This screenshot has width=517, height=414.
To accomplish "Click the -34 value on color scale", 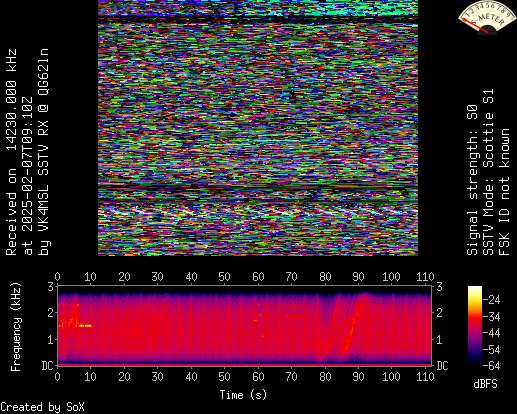I will point(492,316).
